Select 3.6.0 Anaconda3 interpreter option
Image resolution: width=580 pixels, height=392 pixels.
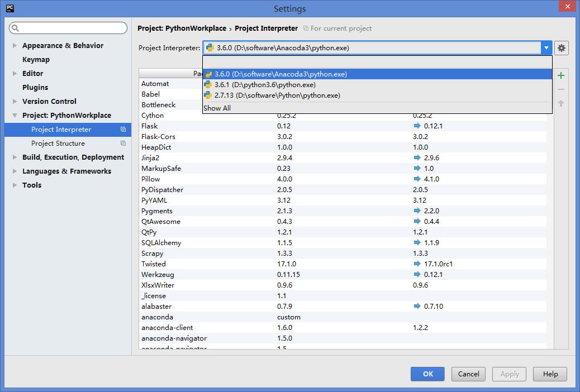(x=377, y=74)
